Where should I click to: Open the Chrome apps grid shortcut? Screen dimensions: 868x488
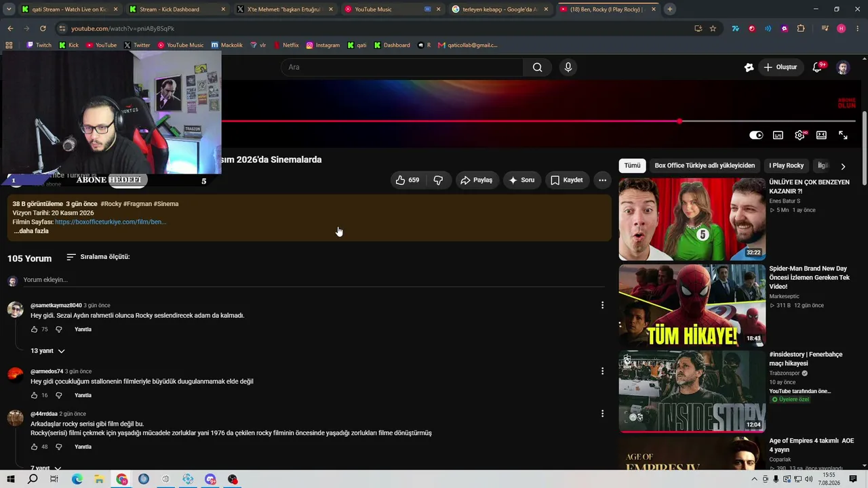click(x=9, y=45)
